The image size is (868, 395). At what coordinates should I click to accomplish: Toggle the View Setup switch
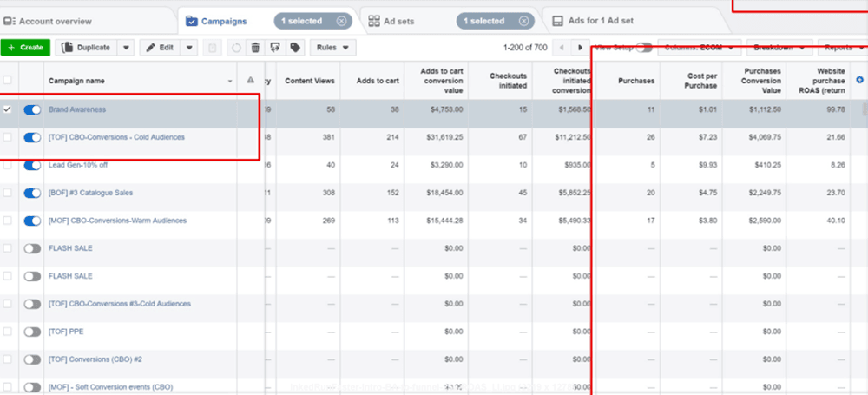644,48
